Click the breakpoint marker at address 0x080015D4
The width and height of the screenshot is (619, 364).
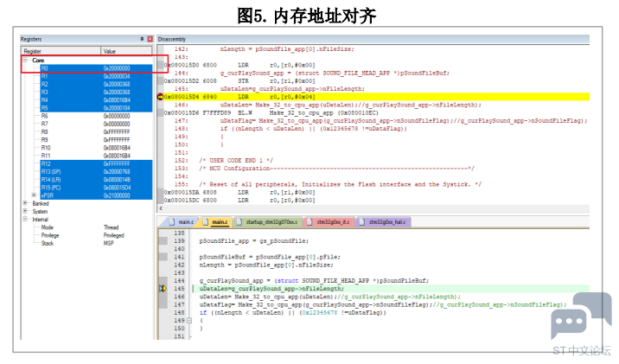click(160, 97)
